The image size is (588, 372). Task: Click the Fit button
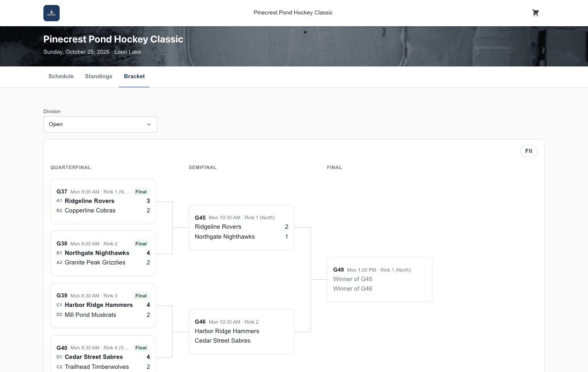coord(529,151)
